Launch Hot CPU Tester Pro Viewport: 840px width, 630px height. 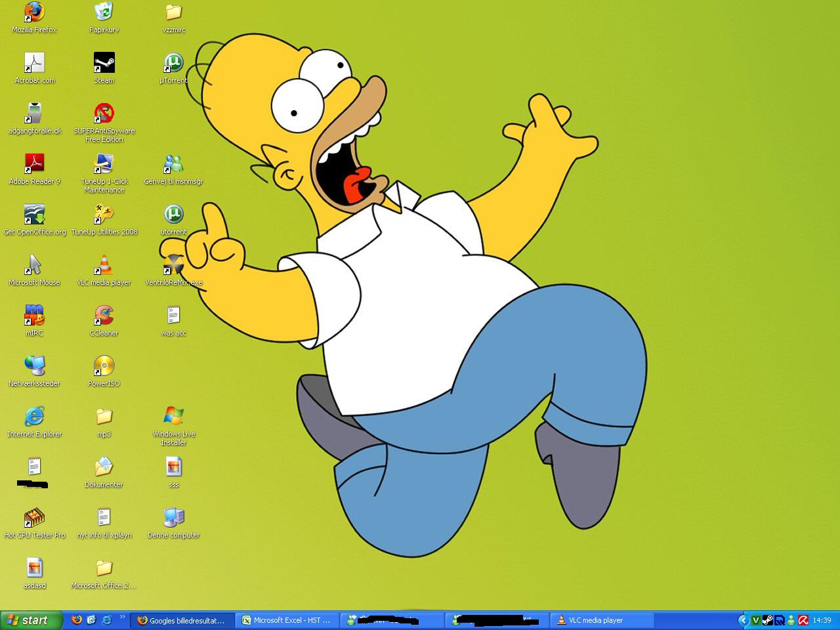tap(34, 523)
